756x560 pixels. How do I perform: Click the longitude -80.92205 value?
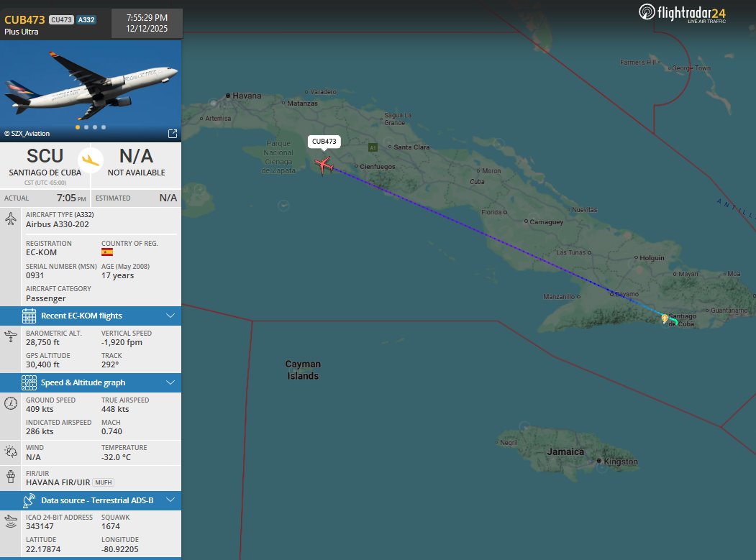tap(120, 549)
